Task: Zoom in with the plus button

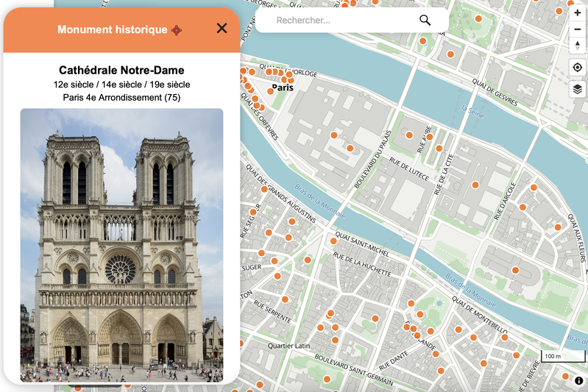Action: tap(577, 13)
